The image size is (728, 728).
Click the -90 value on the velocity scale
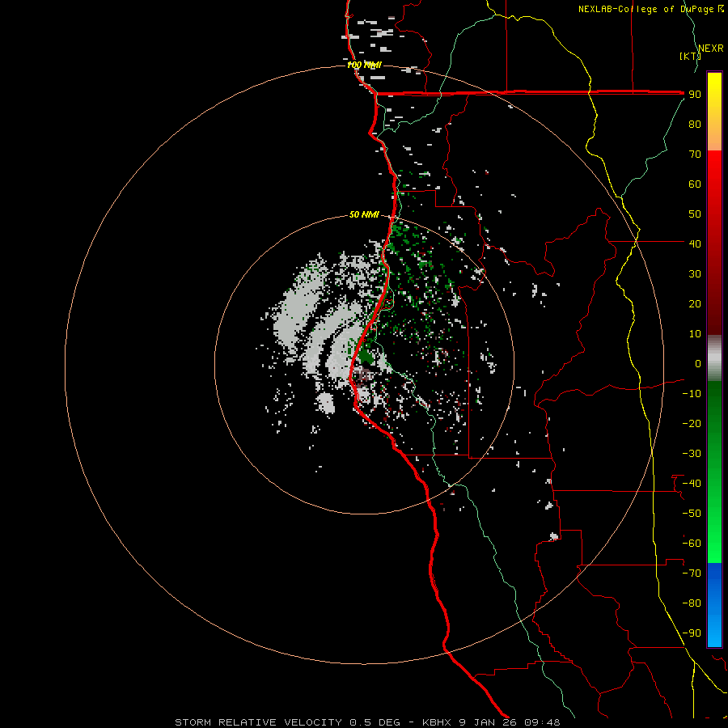tap(692, 633)
